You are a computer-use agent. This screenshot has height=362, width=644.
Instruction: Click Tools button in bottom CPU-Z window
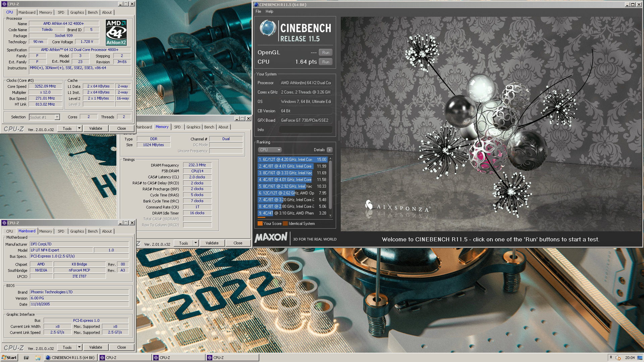[67, 347]
